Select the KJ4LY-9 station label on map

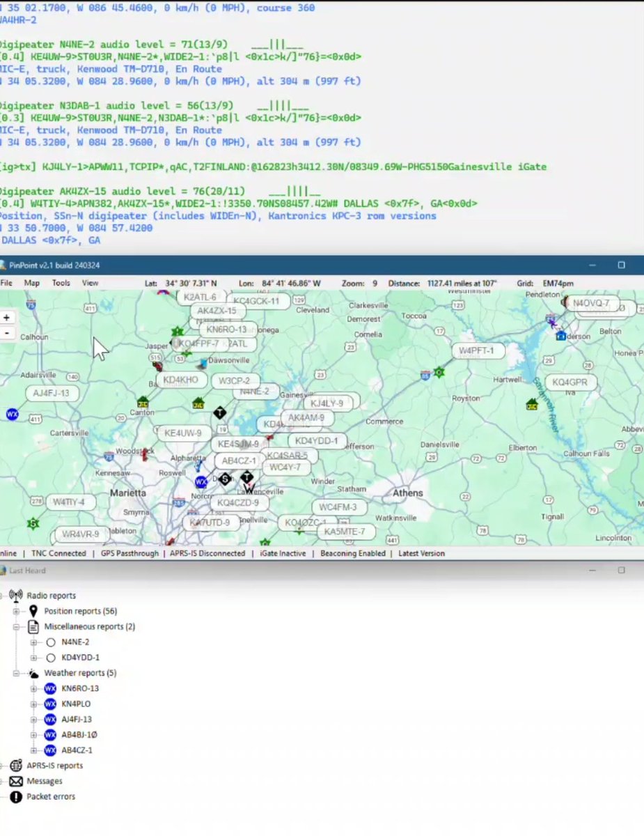[x=327, y=403]
